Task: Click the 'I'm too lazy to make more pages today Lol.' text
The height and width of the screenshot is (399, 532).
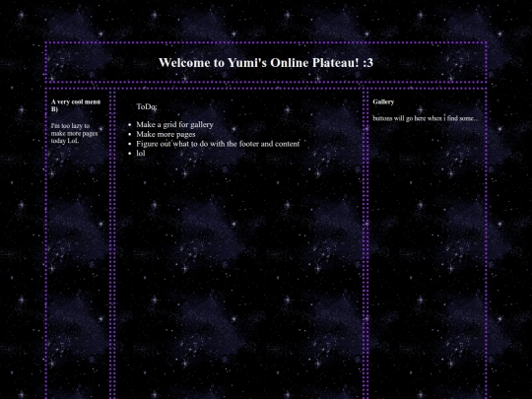Action: (x=74, y=133)
